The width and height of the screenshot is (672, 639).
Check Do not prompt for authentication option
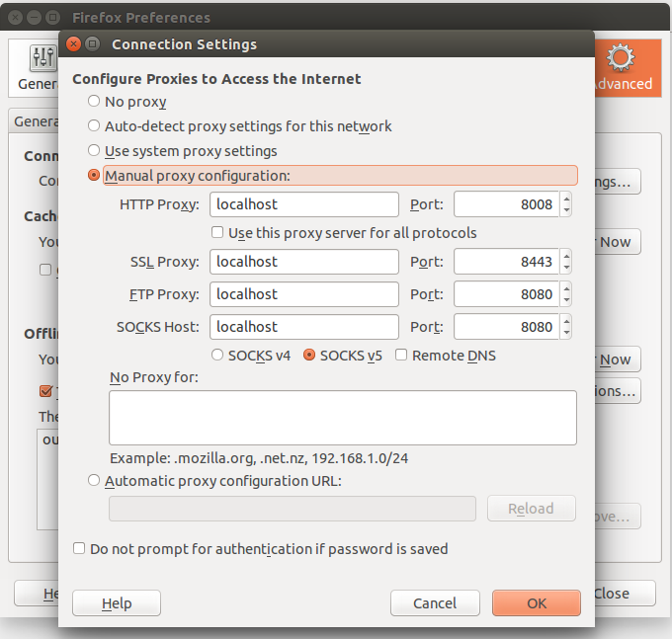tap(79, 549)
